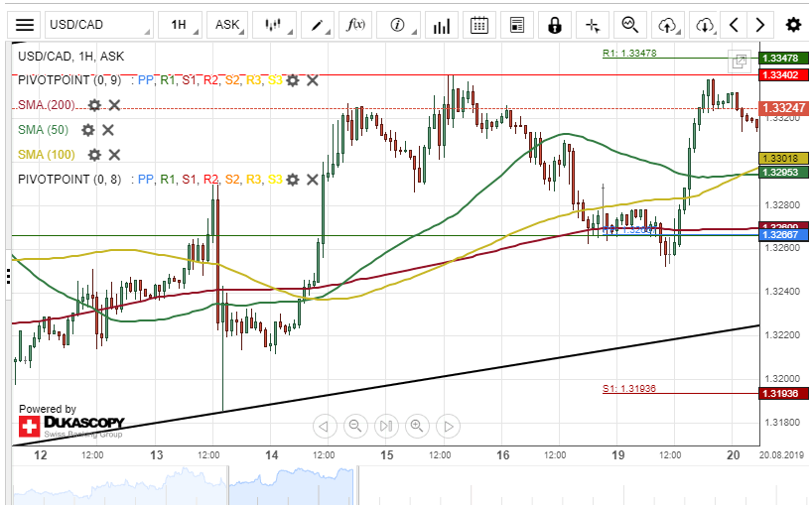Pop out the chart into new window
This screenshot has height=507, width=812.
740,62
